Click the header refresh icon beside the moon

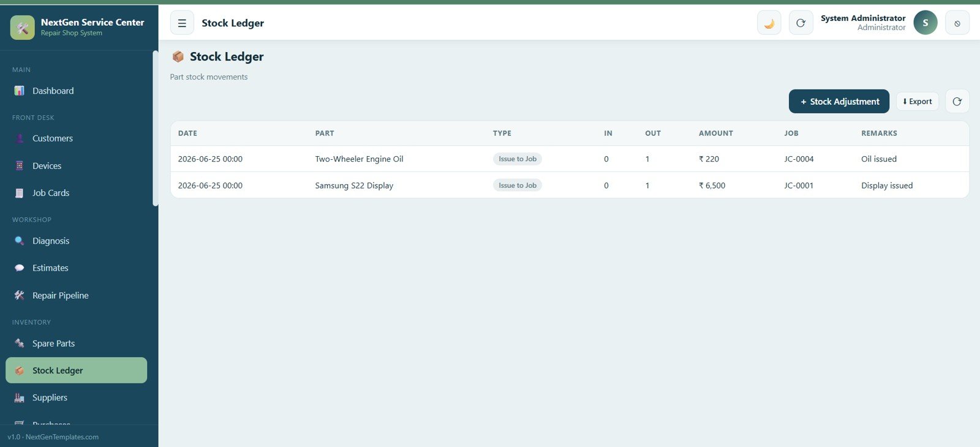(801, 23)
